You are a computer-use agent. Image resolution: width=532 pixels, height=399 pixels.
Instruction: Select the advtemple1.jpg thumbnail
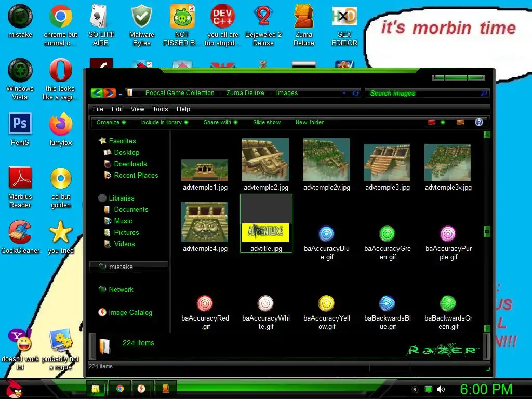coord(205,170)
